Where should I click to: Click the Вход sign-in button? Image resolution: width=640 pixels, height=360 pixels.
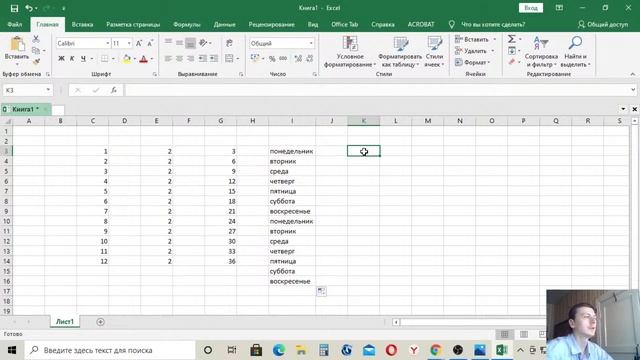click(x=531, y=8)
